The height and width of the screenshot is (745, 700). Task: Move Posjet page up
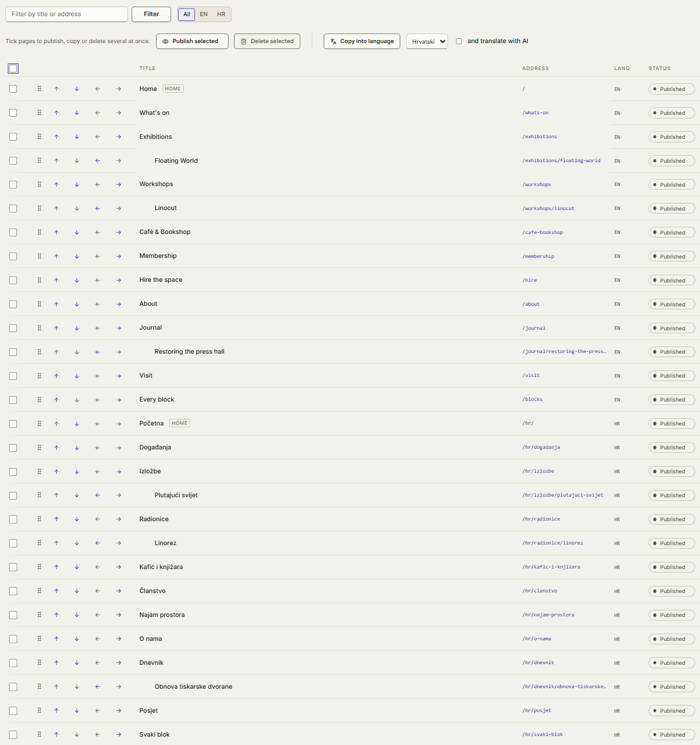click(x=56, y=711)
